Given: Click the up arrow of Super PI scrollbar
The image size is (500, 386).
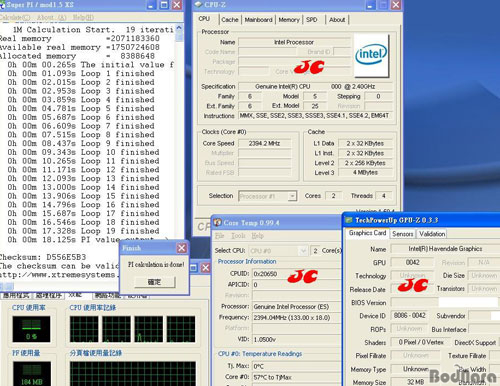Looking at the screenshot, I should 179,28.
